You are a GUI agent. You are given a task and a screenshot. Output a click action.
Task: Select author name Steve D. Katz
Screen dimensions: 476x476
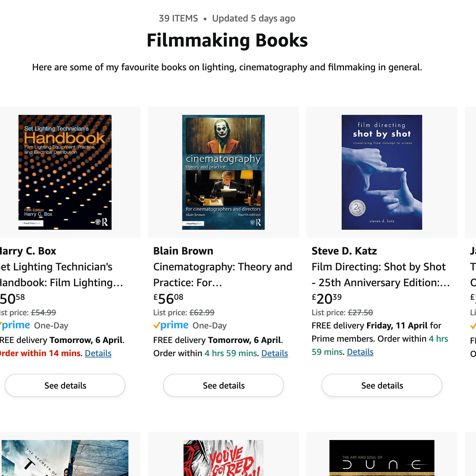point(344,251)
